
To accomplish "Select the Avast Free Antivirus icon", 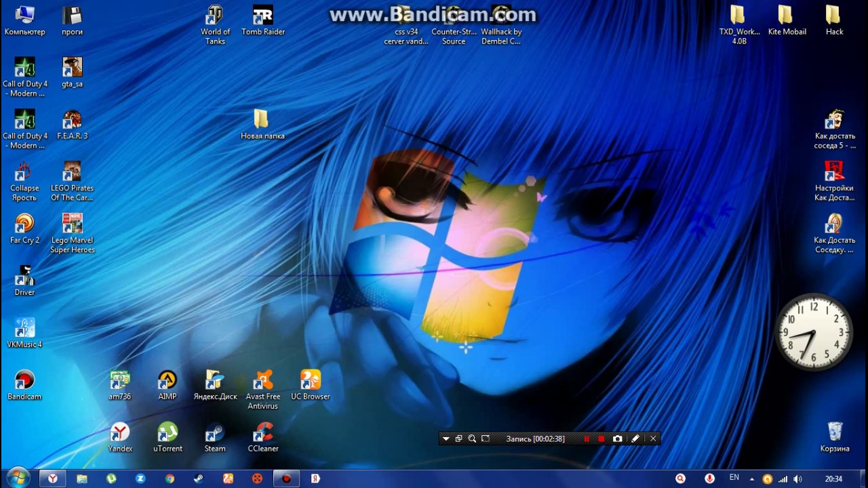I will point(263,390).
